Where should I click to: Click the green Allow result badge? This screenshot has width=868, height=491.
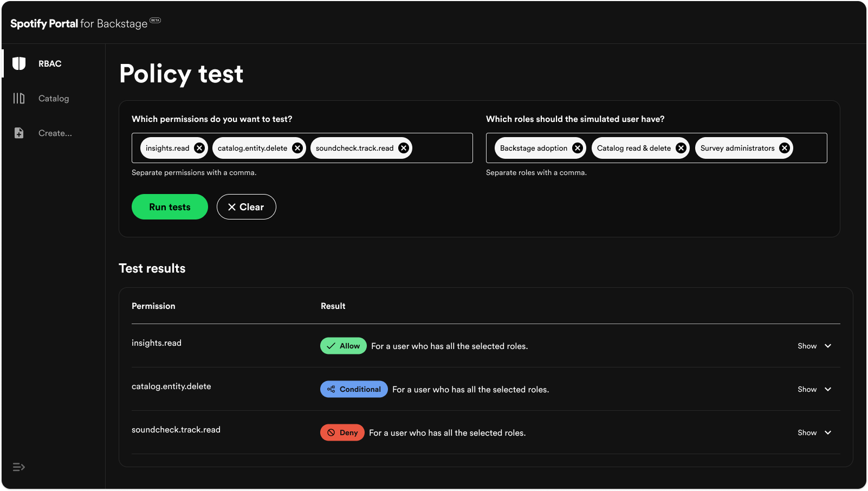point(343,346)
